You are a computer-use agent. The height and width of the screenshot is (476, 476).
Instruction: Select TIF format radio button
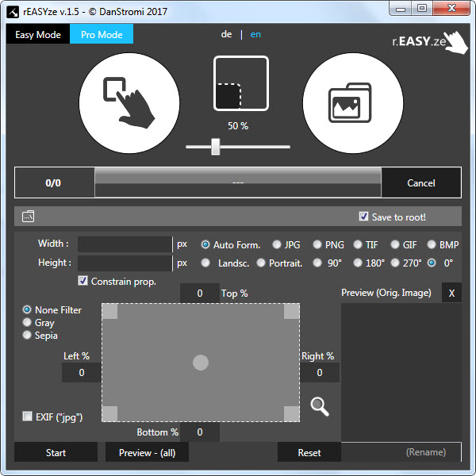click(358, 244)
